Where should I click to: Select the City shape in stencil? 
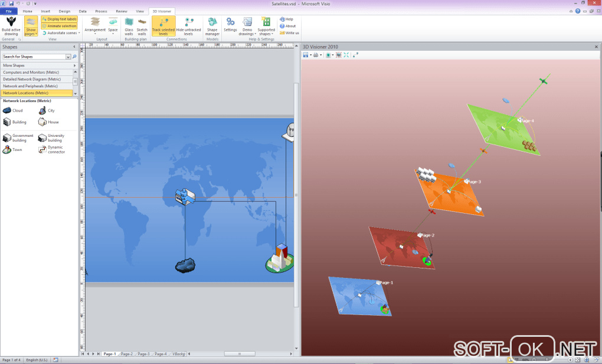[x=47, y=110]
